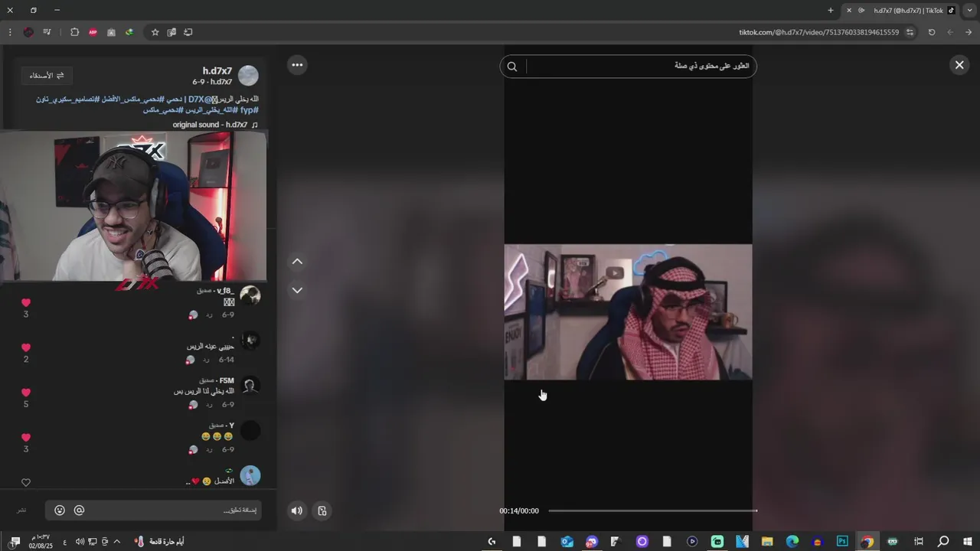Click the translate page icon in address bar

pyautogui.click(x=171, y=32)
